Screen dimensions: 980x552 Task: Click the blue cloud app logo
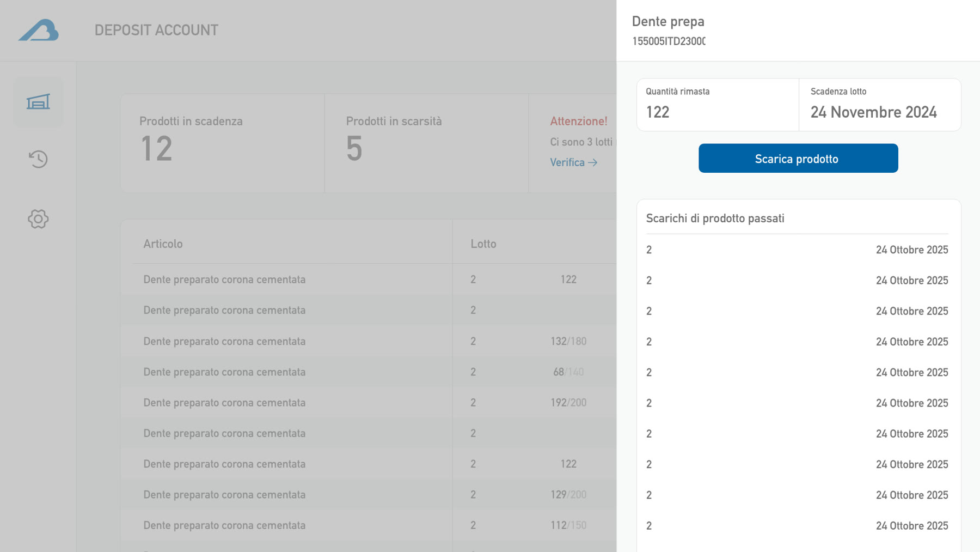(x=39, y=30)
